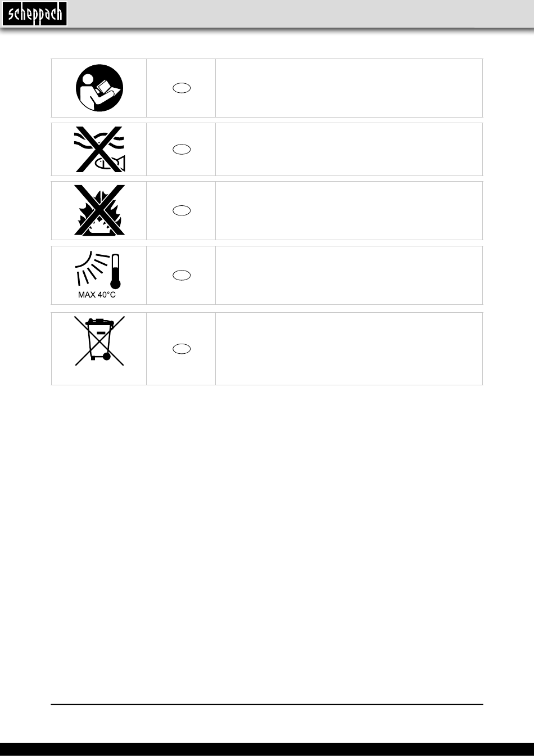Viewport: 534px width, 756px height.
Task: Click the crossed-out fire symbol
Action: (99, 210)
